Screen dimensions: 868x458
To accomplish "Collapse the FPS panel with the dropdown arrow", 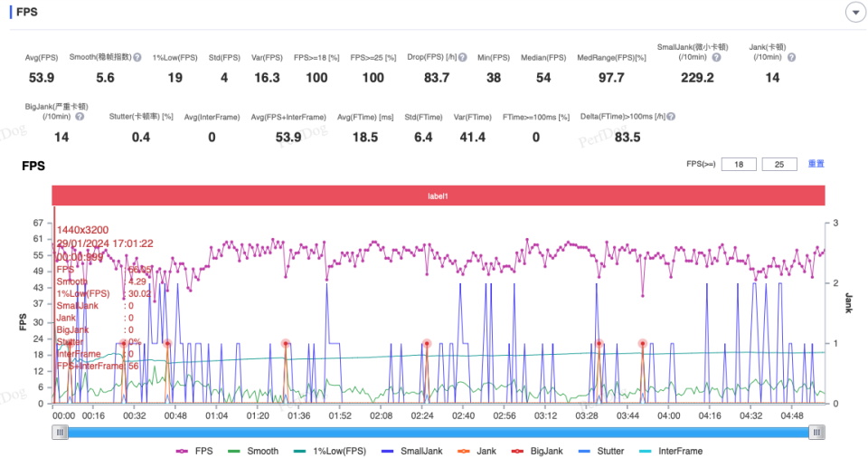I will click(855, 12).
